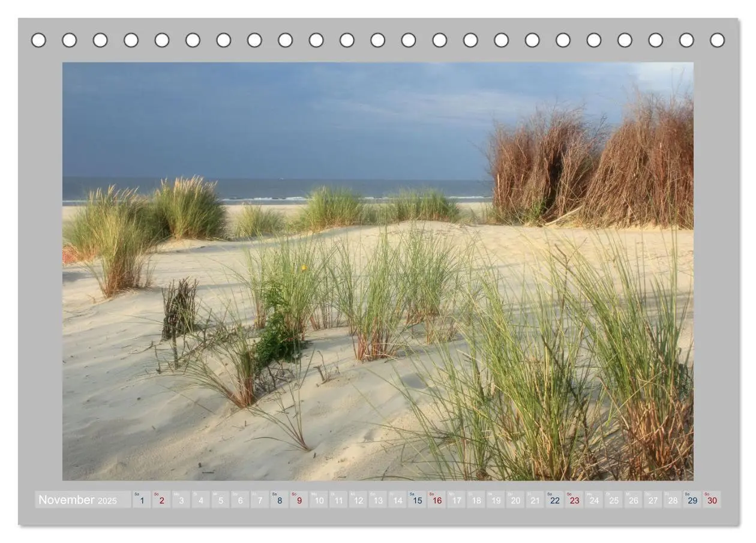Pick Sunday the 23rd date cell
The width and height of the screenshot is (756, 543).
(574, 500)
